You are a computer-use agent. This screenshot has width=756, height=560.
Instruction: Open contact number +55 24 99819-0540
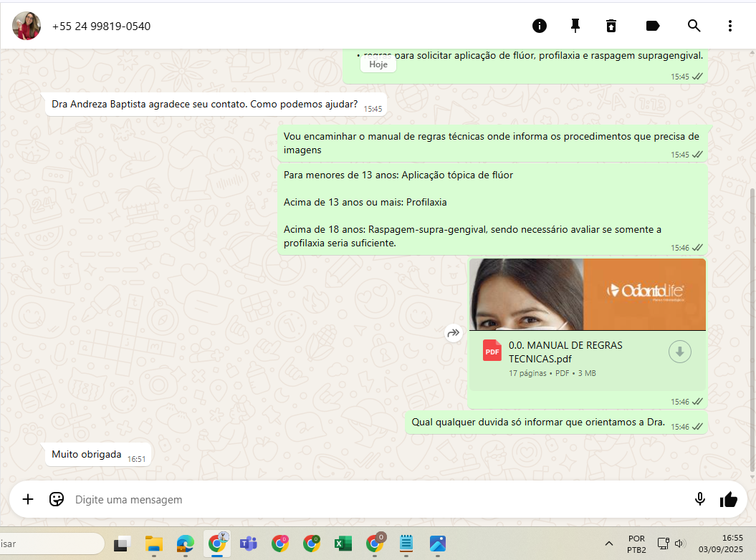tap(101, 26)
